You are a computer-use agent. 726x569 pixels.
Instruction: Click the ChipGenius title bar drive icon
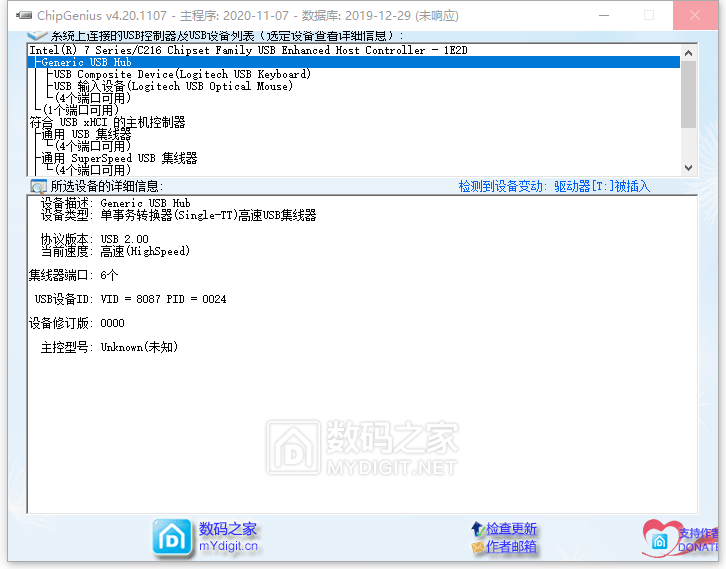pos(24,15)
